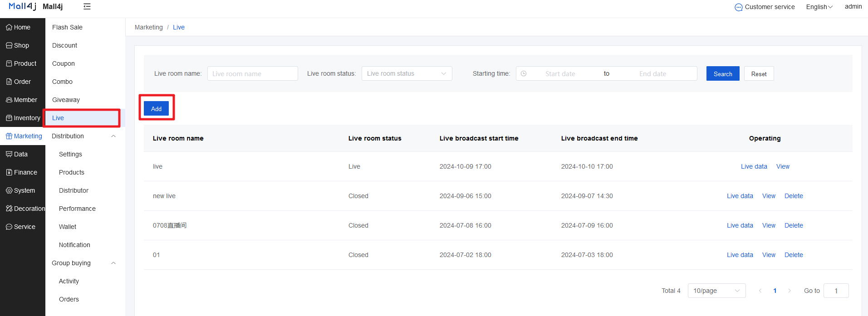Image resolution: width=868 pixels, height=316 pixels.
Task: Open Live data for 0708 room
Action: tap(740, 225)
